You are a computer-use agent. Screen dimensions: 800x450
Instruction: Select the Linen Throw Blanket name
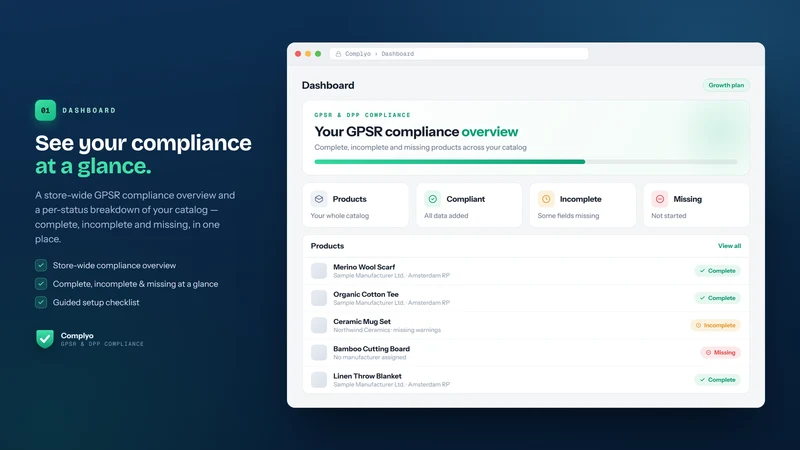367,376
